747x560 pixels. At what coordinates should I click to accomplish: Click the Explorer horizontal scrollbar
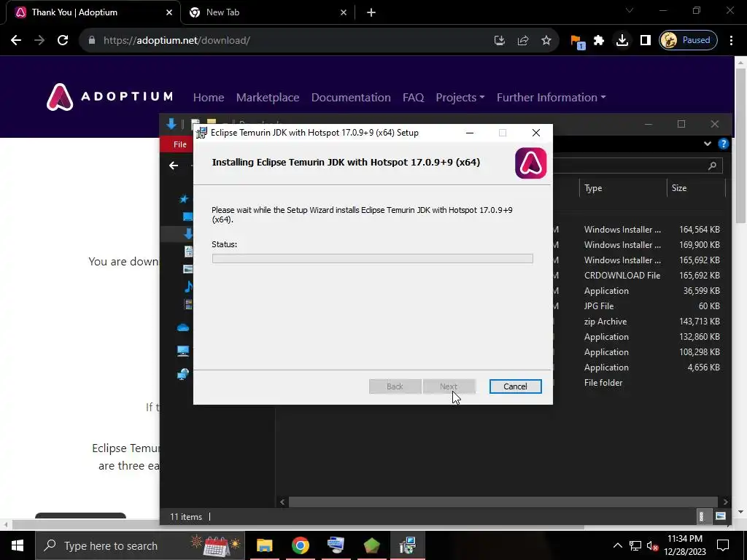pyautogui.click(x=503, y=502)
